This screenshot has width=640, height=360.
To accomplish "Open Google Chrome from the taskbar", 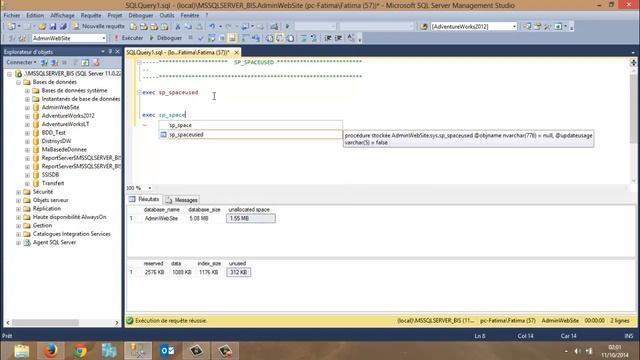I will click(x=80, y=351).
